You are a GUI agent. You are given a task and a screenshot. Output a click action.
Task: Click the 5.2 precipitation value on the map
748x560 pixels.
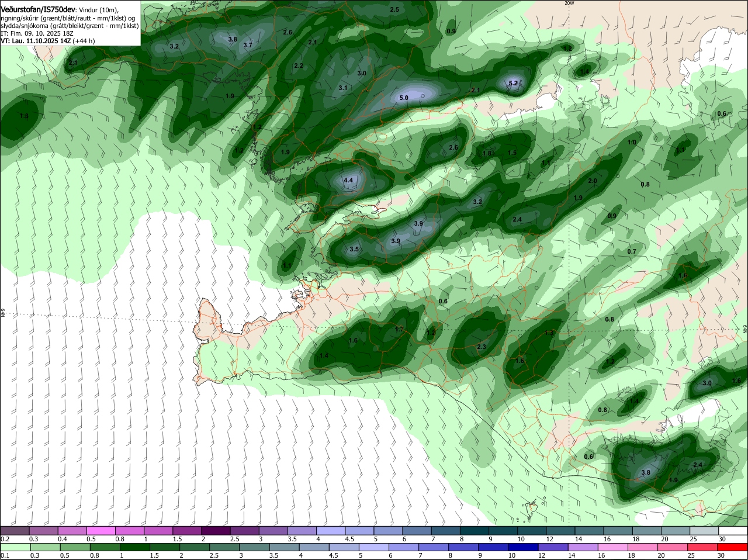tap(513, 83)
